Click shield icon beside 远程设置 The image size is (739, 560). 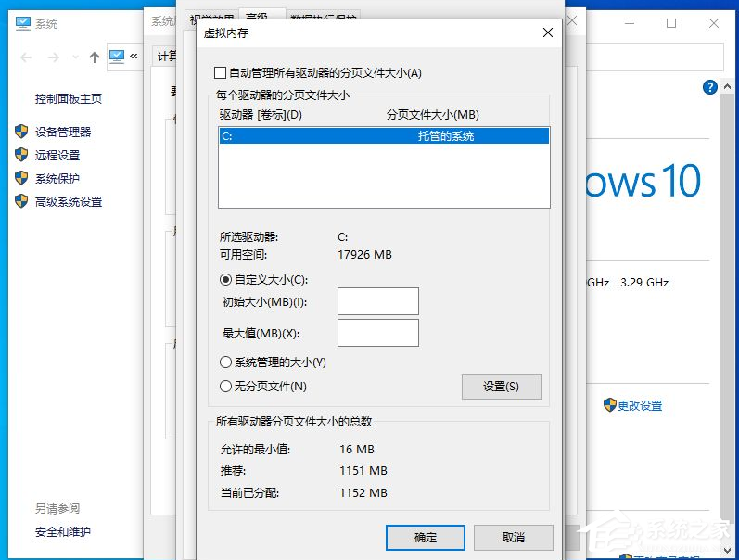pos(21,155)
